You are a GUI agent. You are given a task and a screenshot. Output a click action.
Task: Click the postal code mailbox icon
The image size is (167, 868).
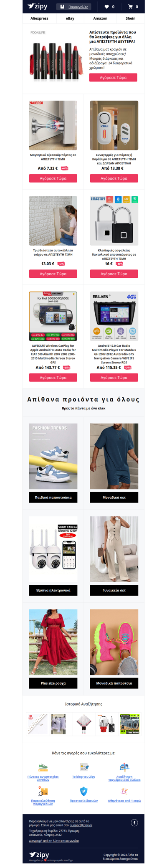124,767
